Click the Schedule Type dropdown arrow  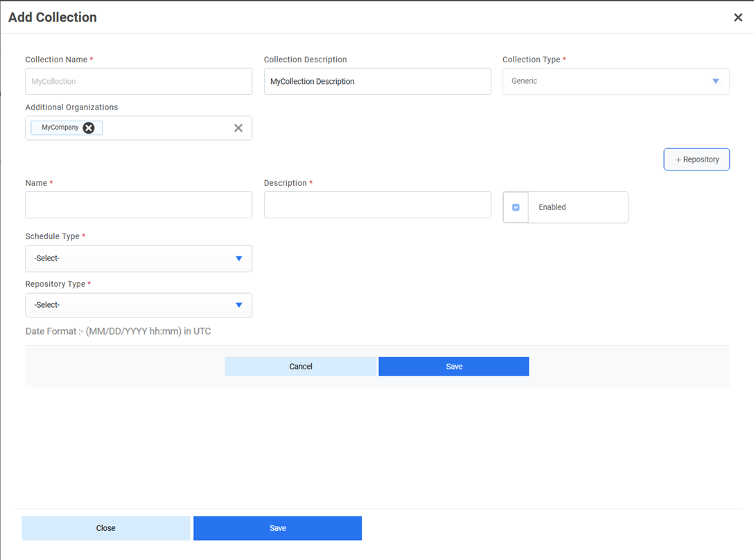point(239,259)
